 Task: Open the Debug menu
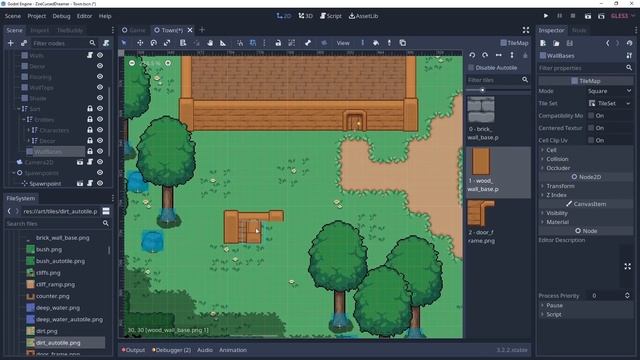[x=61, y=16]
